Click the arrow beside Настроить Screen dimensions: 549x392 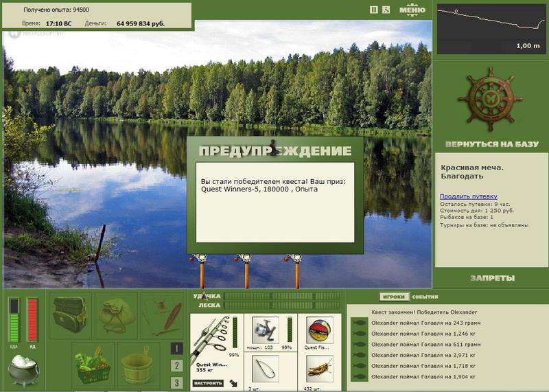tap(233, 383)
